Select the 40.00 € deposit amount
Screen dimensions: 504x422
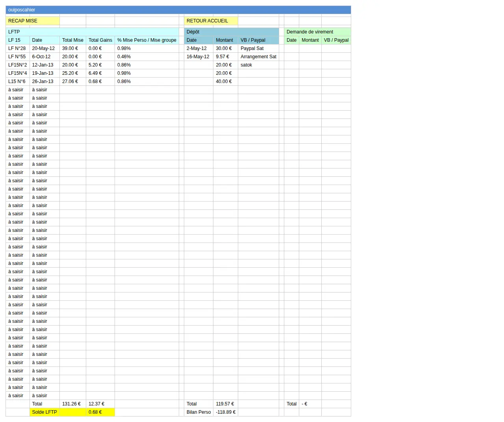tap(226, 81)
